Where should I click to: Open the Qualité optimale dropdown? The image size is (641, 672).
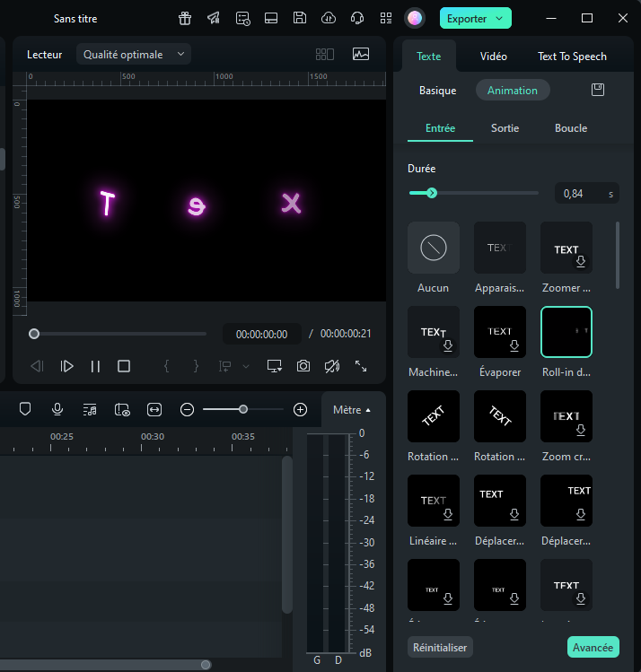pyautogui.click(x=134, y=55)
